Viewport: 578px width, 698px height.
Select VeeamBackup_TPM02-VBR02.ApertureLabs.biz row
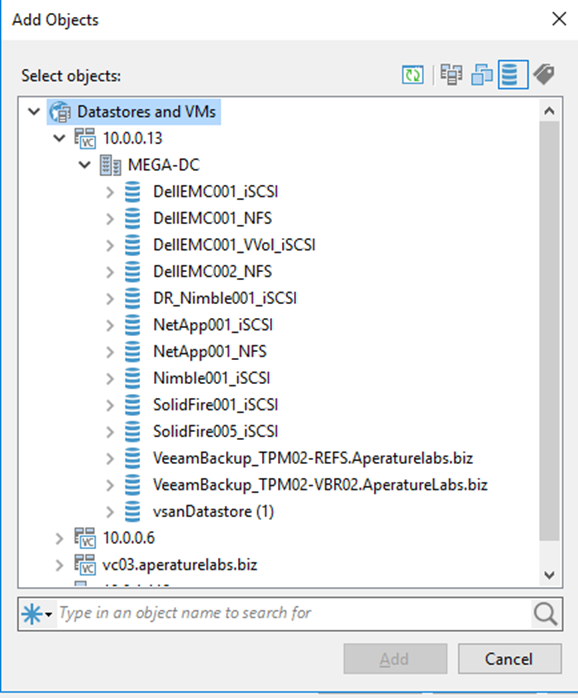pos(320,485)
